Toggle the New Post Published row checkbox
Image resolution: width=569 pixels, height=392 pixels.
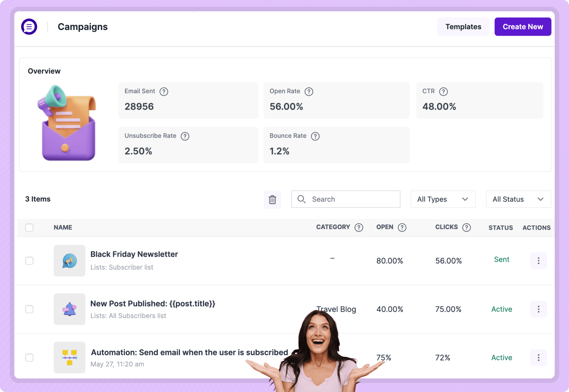30,309
